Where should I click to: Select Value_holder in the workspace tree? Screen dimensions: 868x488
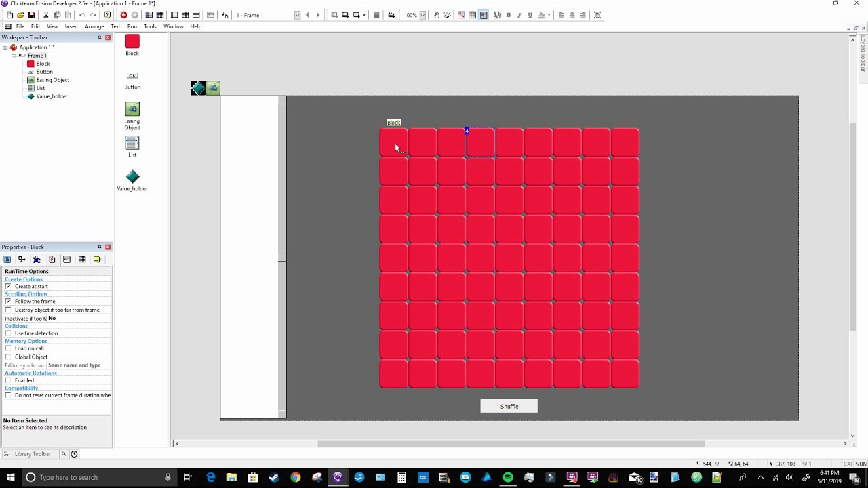coord(52,96)
